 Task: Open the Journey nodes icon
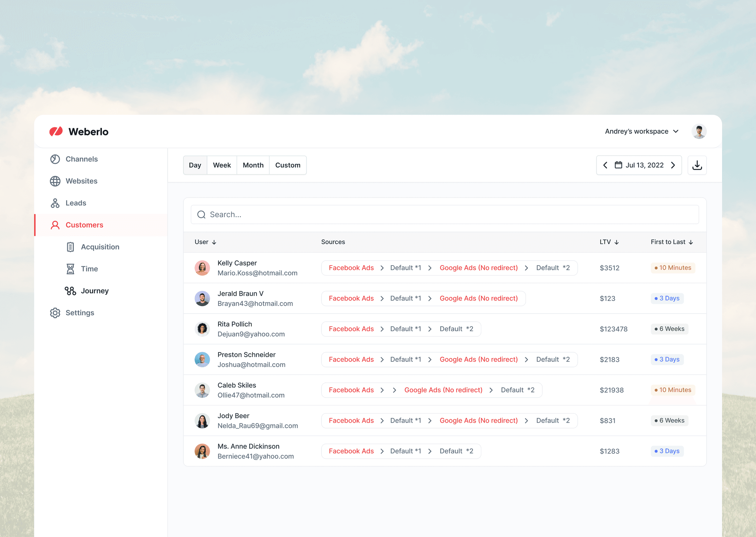71,291
